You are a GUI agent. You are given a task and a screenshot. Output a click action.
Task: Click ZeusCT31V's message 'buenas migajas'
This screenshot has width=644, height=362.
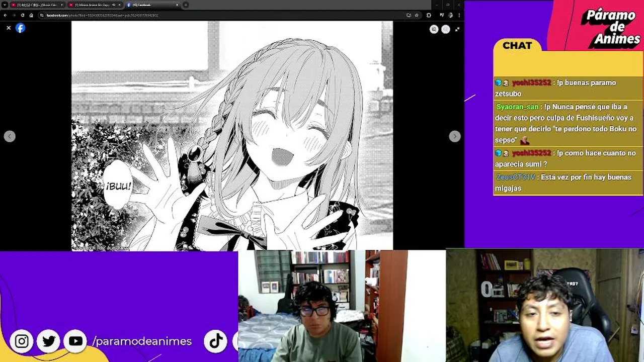[568, 183]
